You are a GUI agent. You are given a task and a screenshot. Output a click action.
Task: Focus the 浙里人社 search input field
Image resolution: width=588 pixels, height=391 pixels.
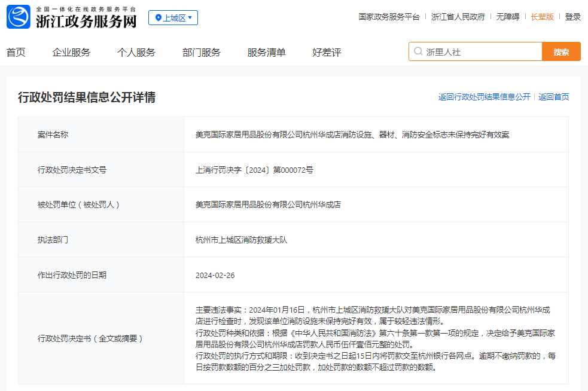point(476,52)
